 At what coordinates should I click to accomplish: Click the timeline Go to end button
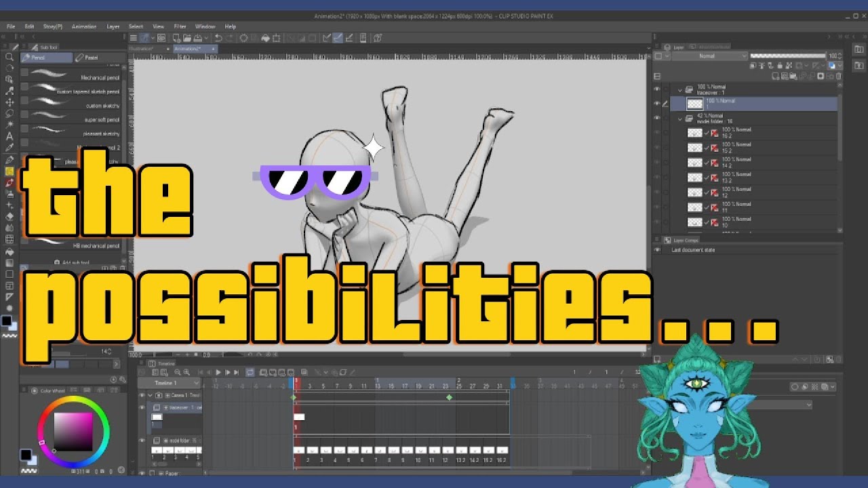[237, 372]
